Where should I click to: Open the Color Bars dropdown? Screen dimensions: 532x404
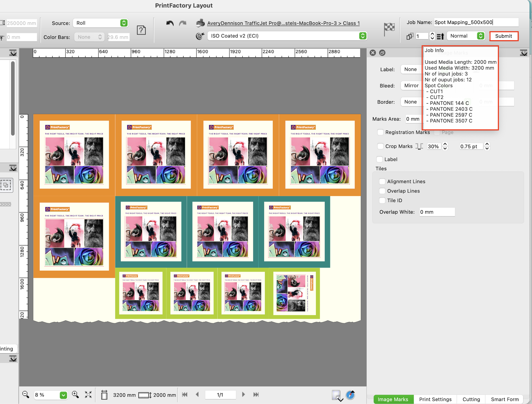tap(89, 37)
